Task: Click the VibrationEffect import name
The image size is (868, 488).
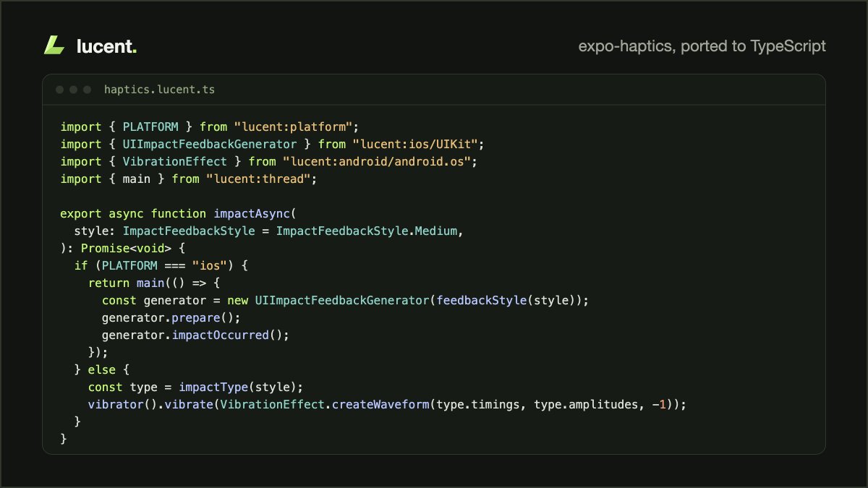Action: 175,161
